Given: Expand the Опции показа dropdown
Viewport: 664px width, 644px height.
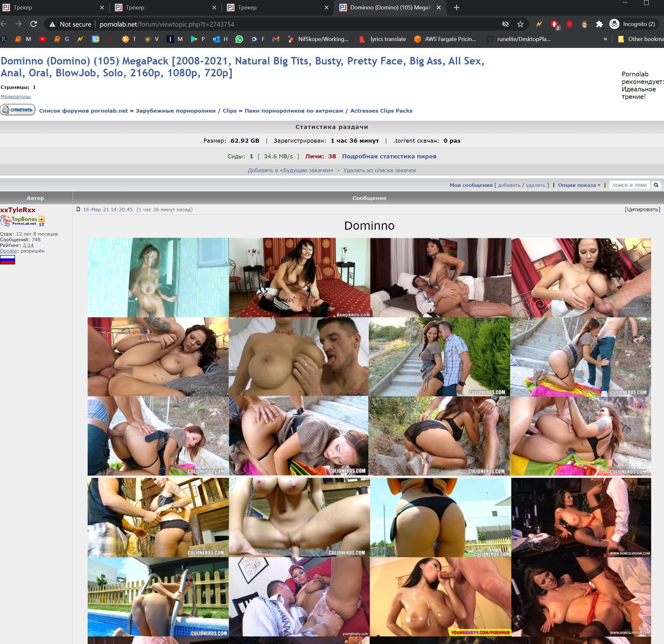Looking at the screenshot, I should coord(579,185).
